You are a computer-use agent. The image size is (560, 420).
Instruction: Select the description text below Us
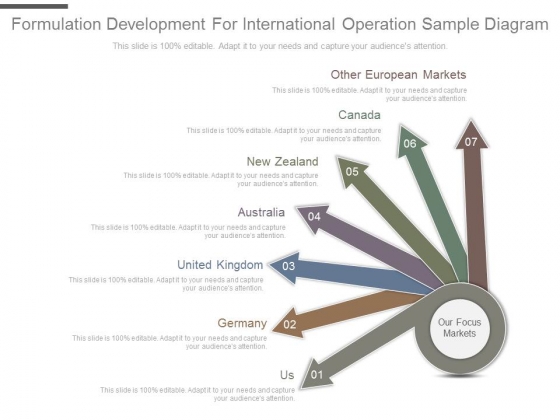(x=198, y=394)
